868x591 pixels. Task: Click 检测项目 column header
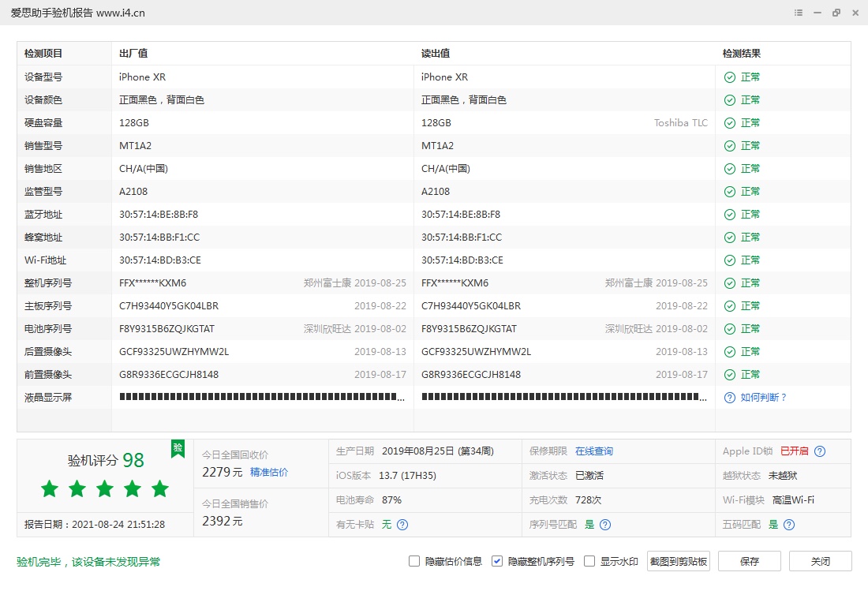tap(43, 53)
